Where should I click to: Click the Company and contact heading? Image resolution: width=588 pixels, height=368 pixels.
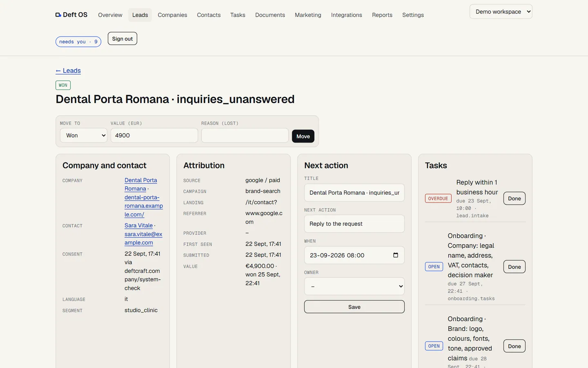coord(104,165)
